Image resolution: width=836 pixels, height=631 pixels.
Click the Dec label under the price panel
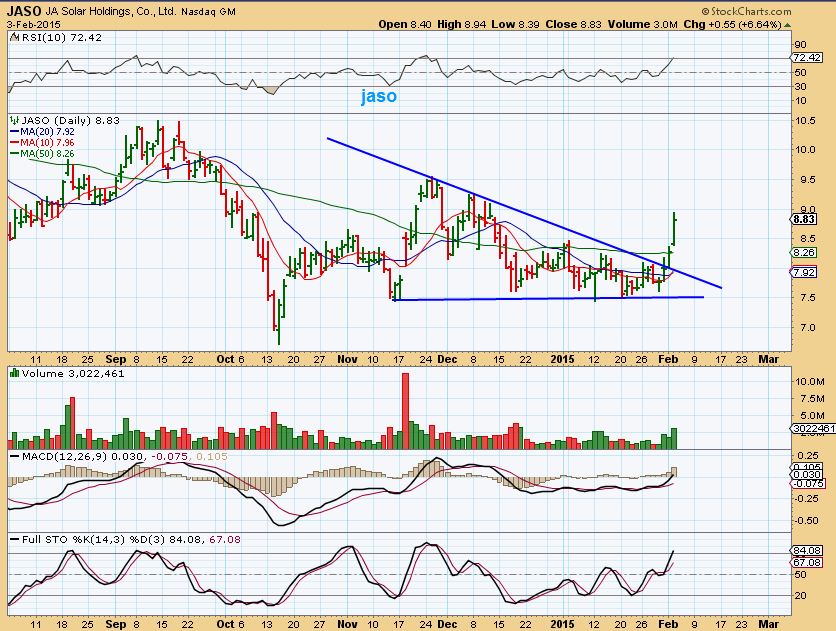(x=447, y=359)
